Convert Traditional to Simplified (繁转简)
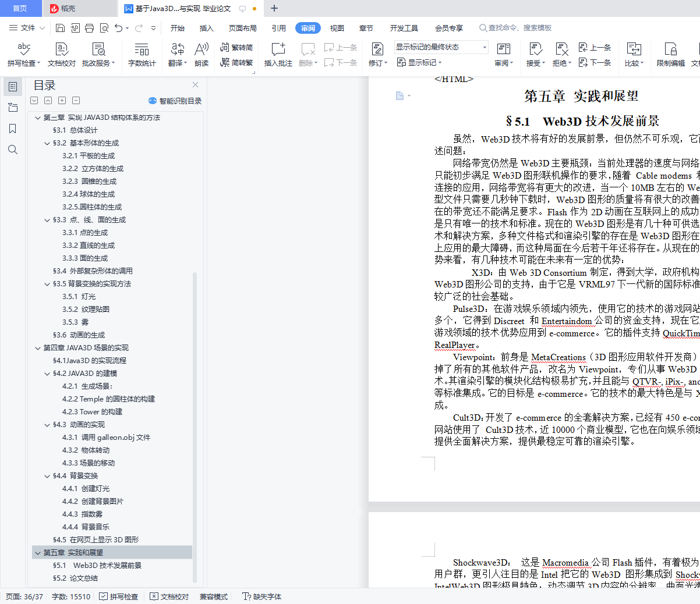Image resolution: width=700 pixels, height=604 pixels. click(x=236, y=48)
